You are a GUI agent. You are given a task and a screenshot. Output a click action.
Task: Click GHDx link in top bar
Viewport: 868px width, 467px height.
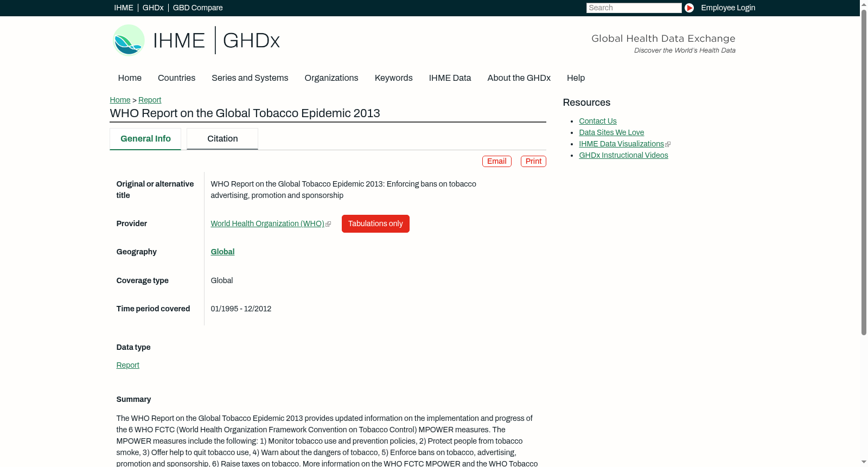[x=153, y=8]
